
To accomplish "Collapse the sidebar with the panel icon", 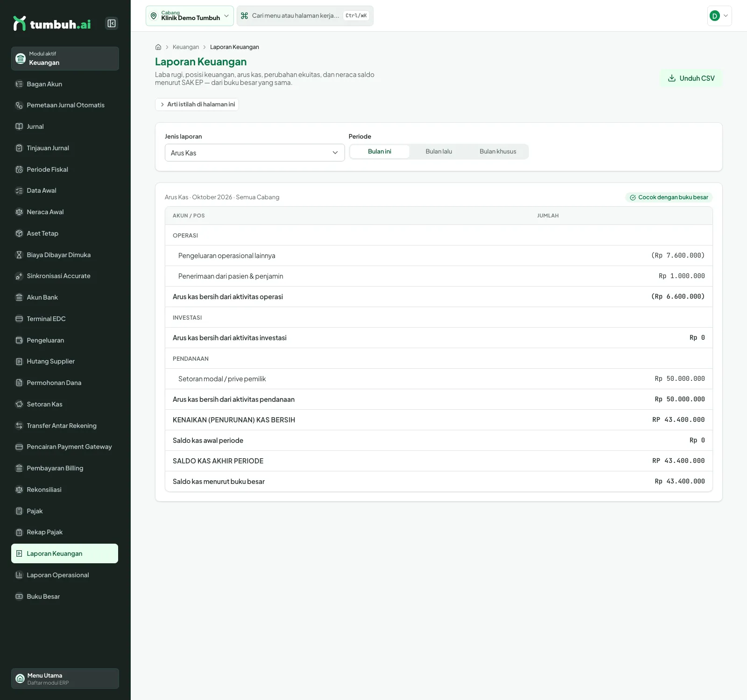I will [x=112, y=23].
